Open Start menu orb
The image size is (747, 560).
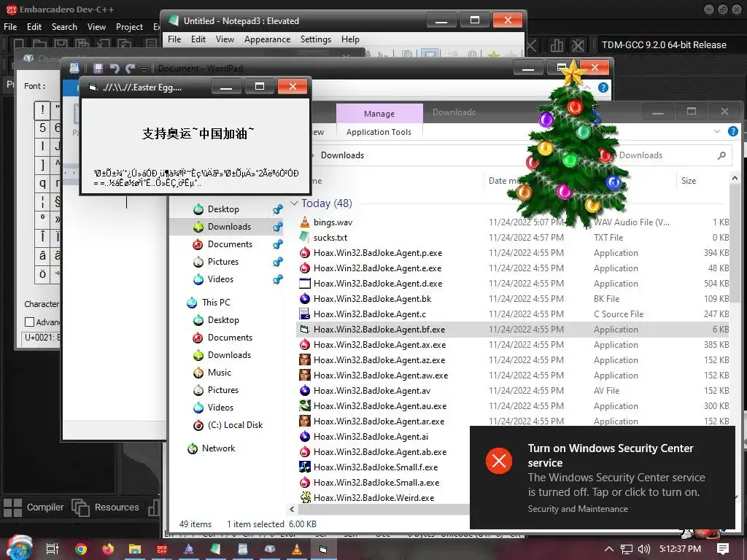click(20, 548)
